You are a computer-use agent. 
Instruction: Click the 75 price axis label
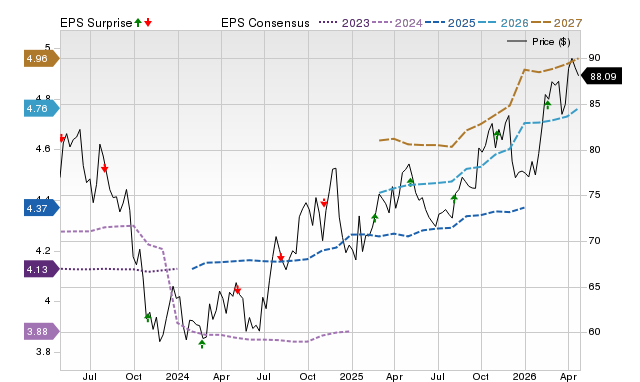(x=594, y=195)
